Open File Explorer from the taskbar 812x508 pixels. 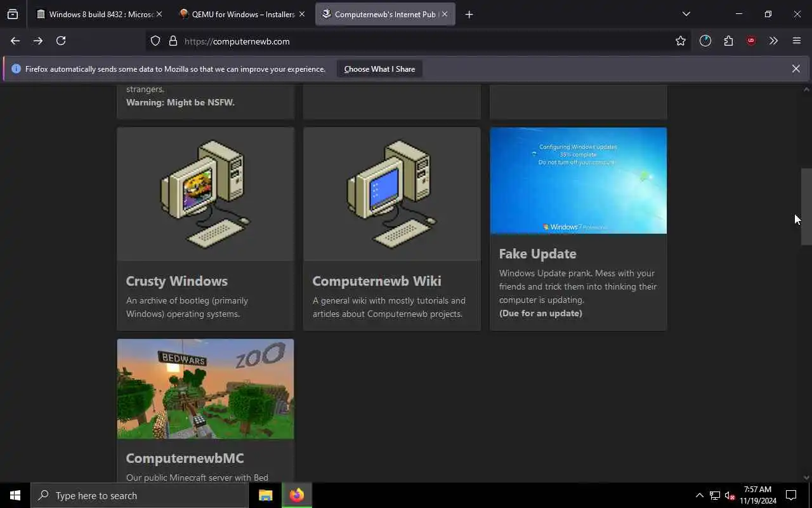pyautogui.click(x=265, y=495)
